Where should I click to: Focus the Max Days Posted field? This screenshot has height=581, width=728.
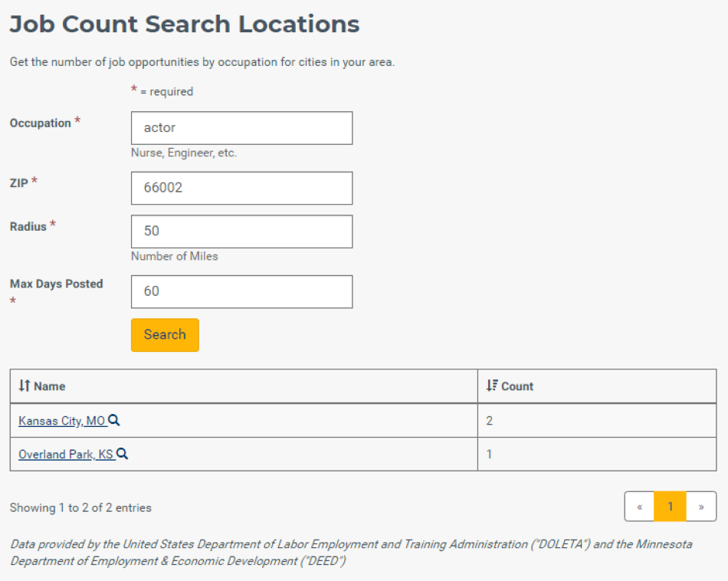(x=242, y=292)
